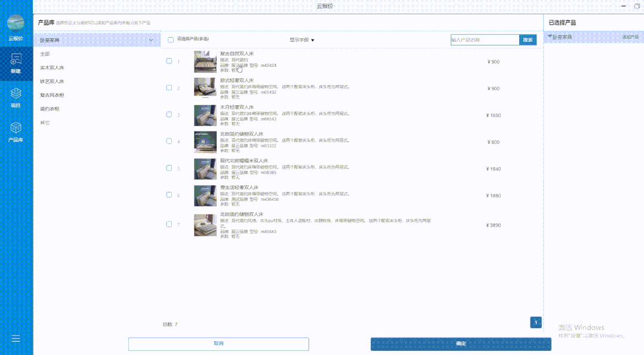Click thumbnail of product row 4
Image resolution: width=644 pixels, height=355 pixels.
point(205,142)
